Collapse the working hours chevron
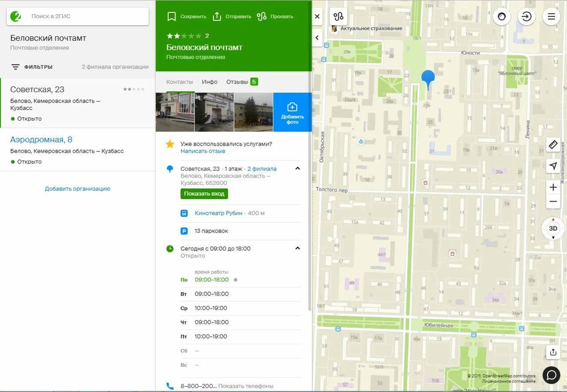The height and width of the screenshot is (392, 567). click(x=298, y=248)
